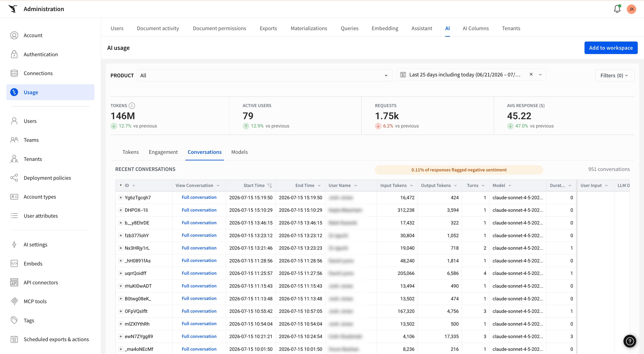Click Add to workspace button
This screenshot has height=354, width=644.
[611, 48]
